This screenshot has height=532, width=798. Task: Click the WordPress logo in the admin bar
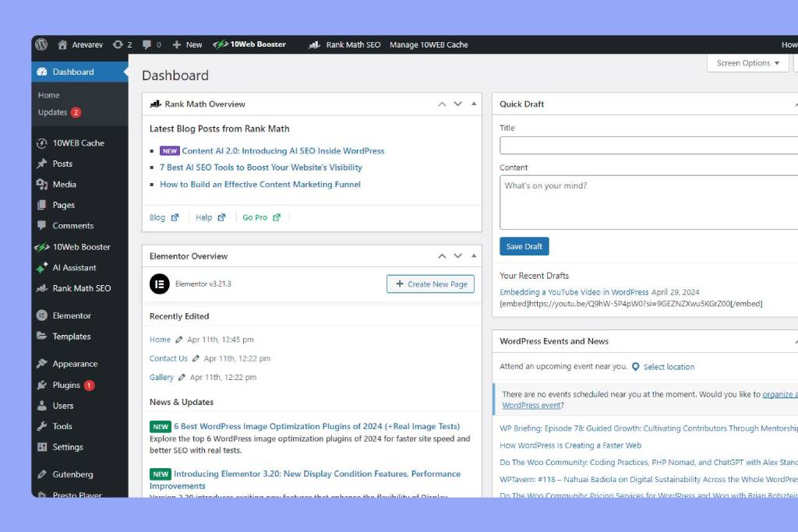(x=41, y=44)
